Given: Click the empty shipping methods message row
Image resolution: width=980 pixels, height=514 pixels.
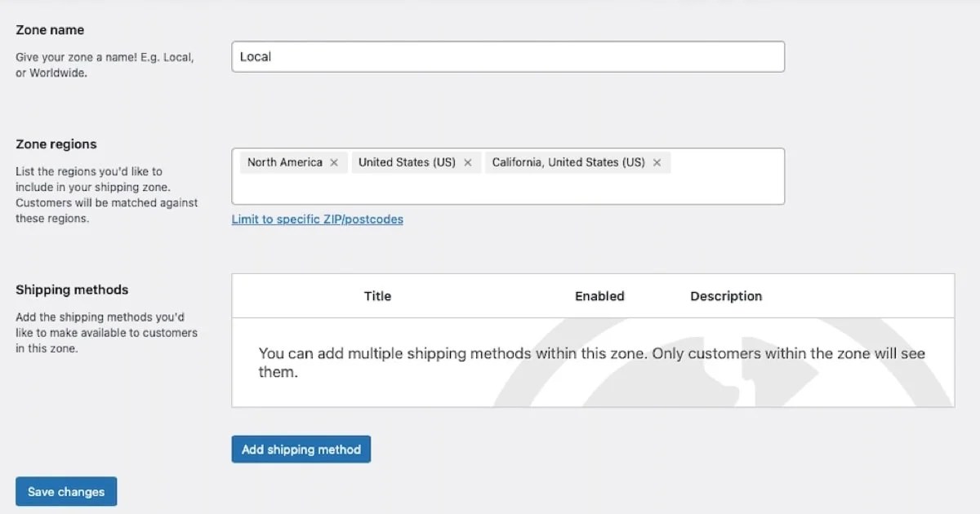Looking at the screenshot, I should (592, 363).
